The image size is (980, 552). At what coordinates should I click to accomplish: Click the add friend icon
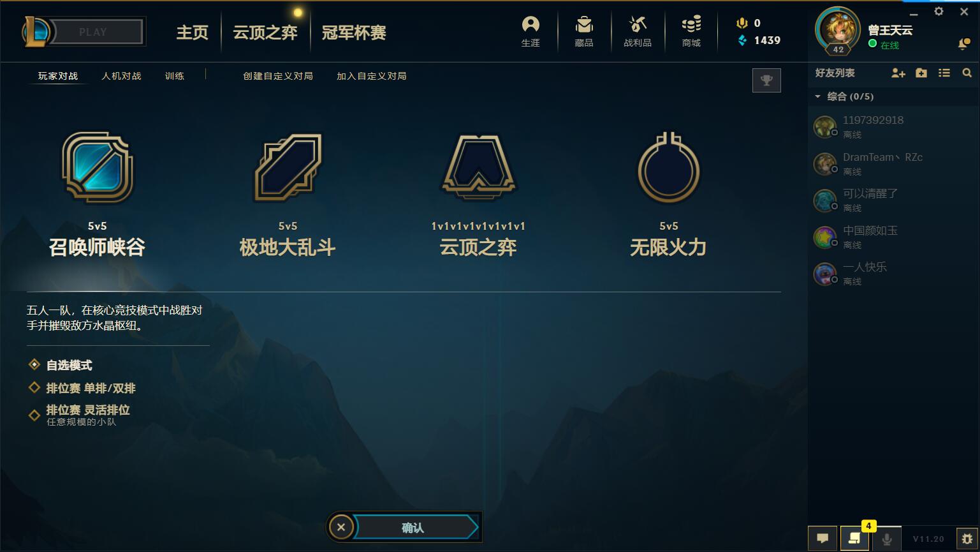pos(898,73)
